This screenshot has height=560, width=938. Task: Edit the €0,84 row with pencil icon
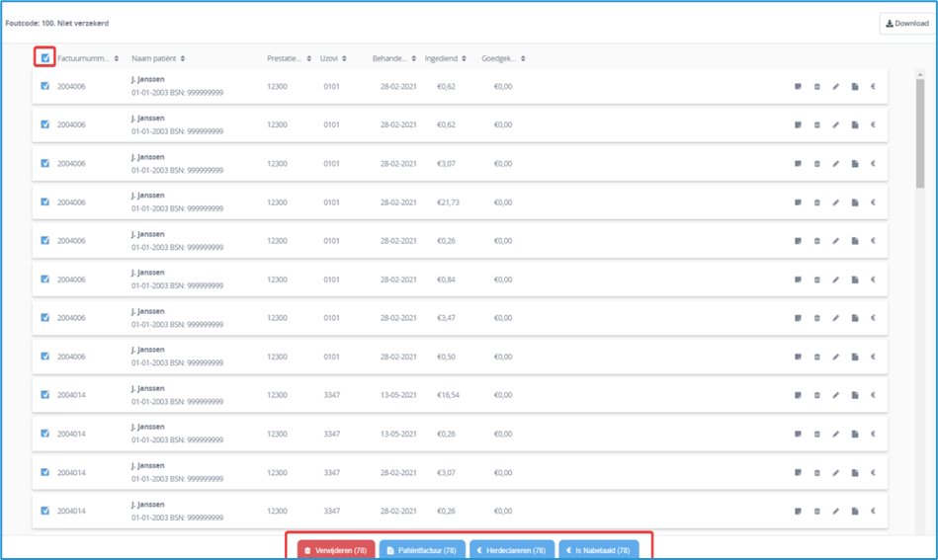click(835, 280)
